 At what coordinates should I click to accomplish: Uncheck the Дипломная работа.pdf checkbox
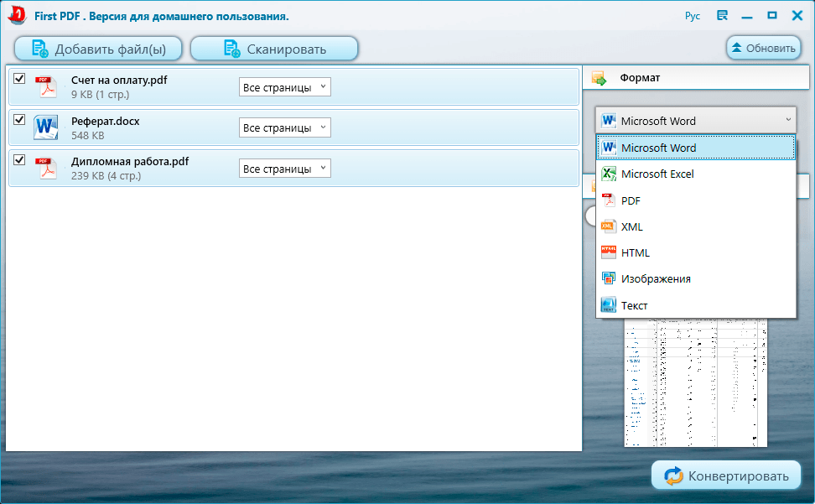click(19, 159)
